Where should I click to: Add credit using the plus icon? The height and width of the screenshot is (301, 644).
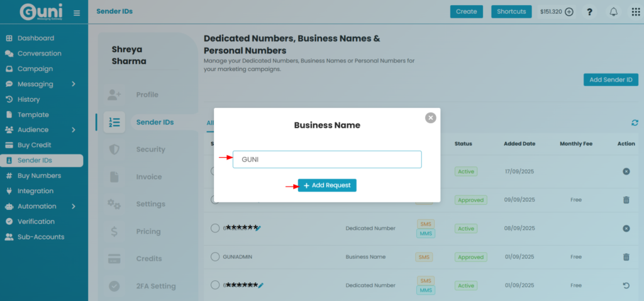click(569, 12)
